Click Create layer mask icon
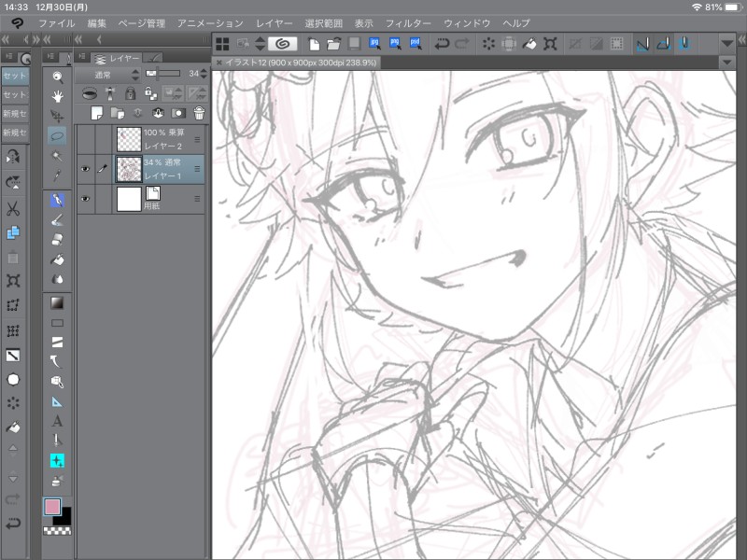The height and width of the screenshot is (560, 747). click(x=178, y=113)
